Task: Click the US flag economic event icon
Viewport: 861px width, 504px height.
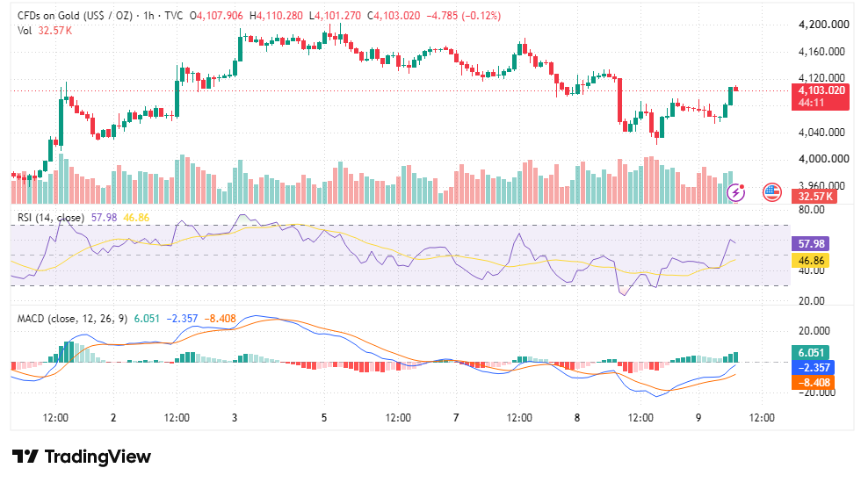Action: (772, 192)
